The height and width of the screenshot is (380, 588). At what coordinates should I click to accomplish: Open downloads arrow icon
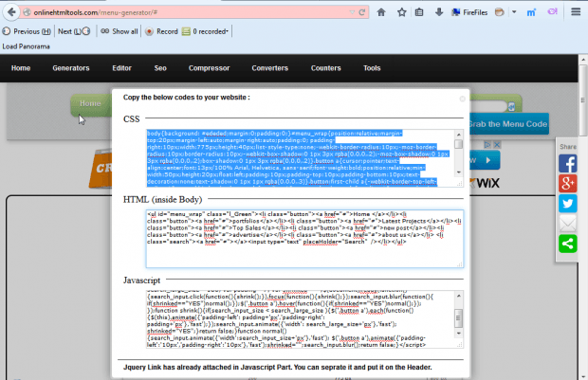click(439, 12)
